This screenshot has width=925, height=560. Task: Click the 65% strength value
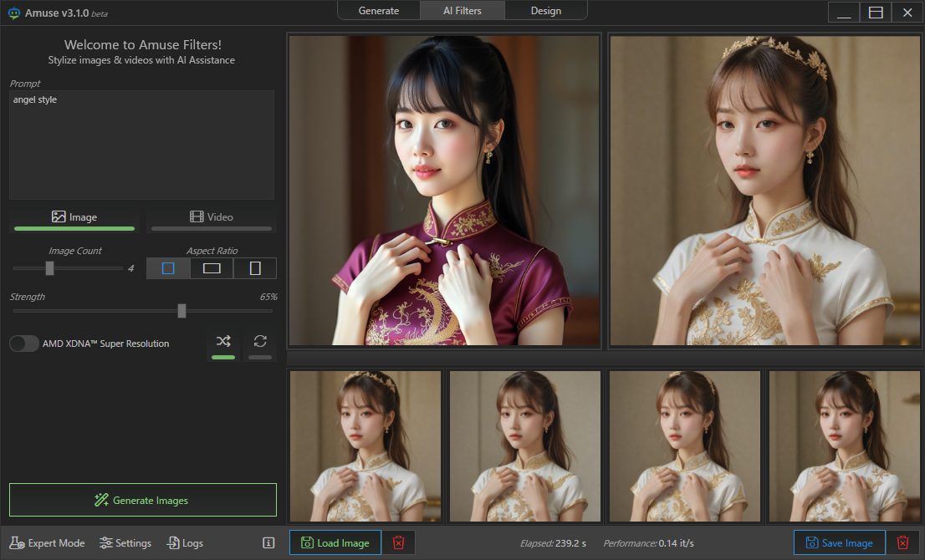268,297
